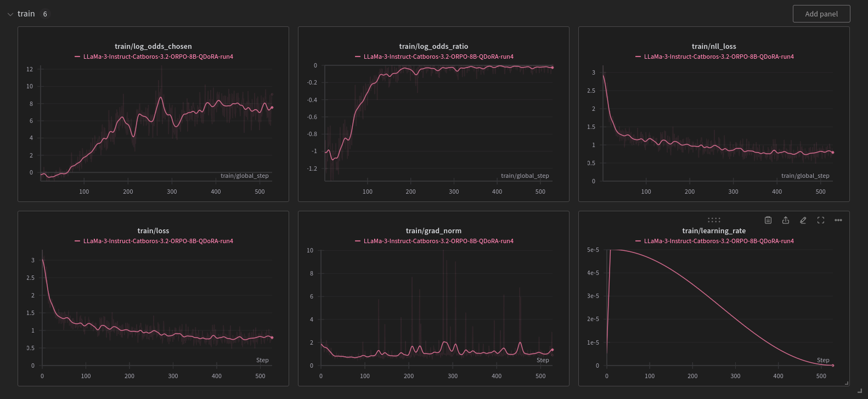This screenshot has width=868, height=399.
Task: Click the end-point dot of log_odds_ratio curve
Action: pyautogui.click(x=553, y=68)
